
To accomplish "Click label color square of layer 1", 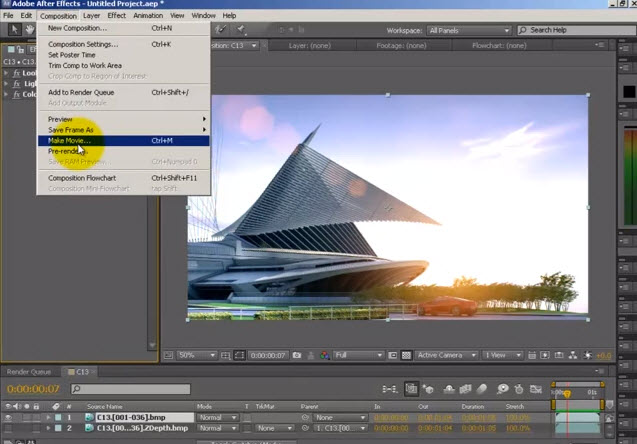I will click(x=58, y=418).
